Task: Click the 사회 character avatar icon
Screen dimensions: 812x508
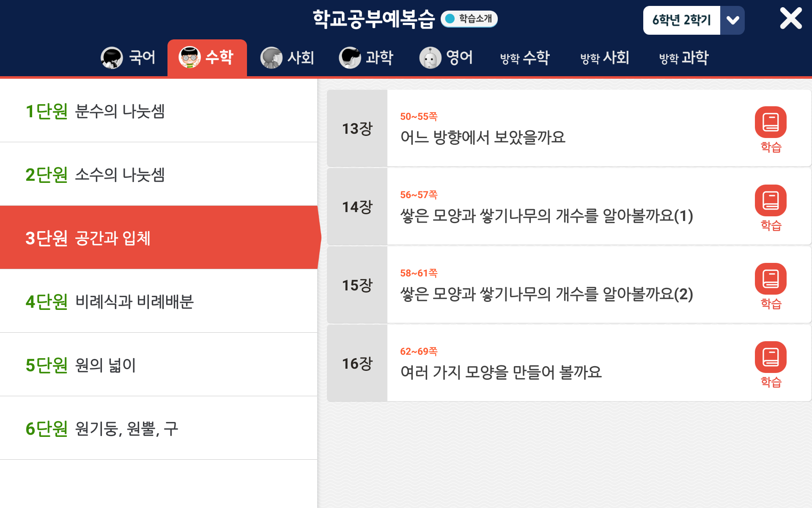Action: click(x=271, y=58)
